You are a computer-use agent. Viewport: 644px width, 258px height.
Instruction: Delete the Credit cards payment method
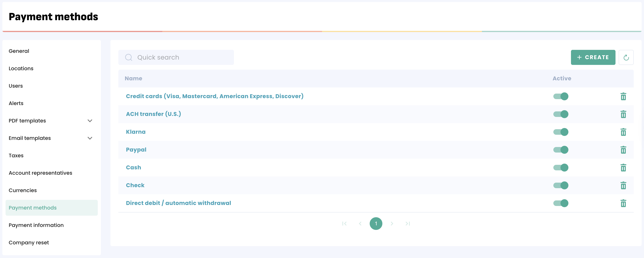tap(623, 96)
